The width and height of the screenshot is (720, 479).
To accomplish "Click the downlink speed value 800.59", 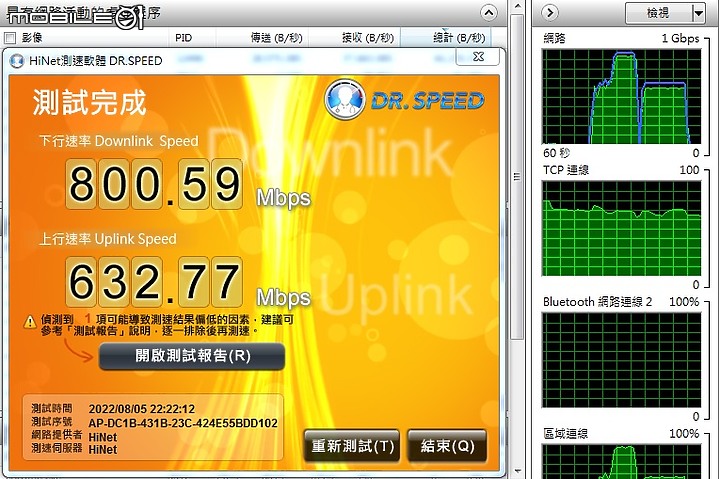I will tap(154, 184).
